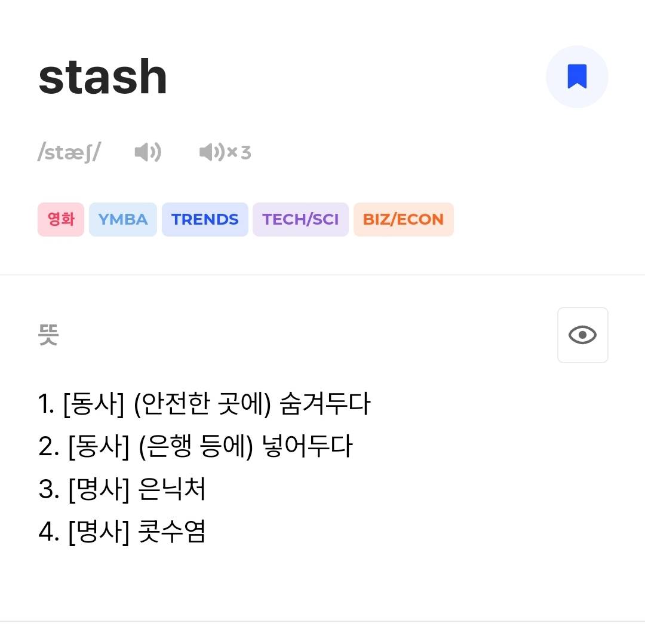Select the 영화 category tag
This screenshot has height=644, width=645.
tap(61, 219)
